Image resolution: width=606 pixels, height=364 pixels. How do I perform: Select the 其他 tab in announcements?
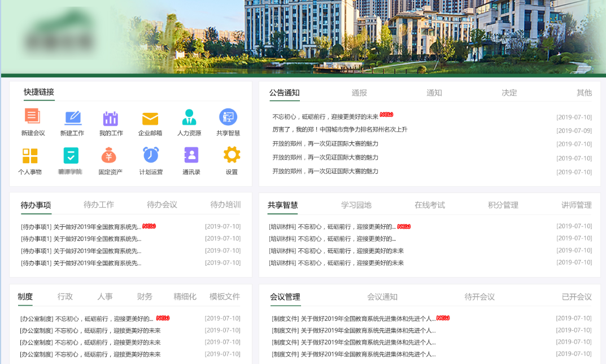tap(584, 93)
